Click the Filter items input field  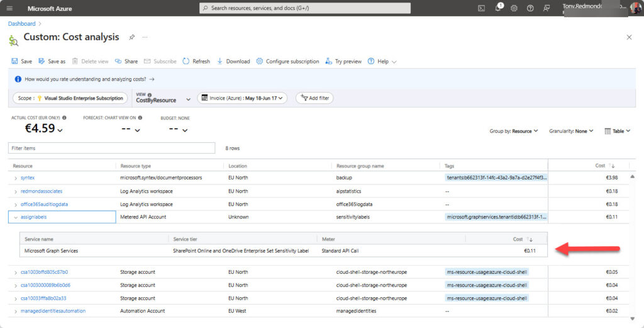click(x=111, y=148)
